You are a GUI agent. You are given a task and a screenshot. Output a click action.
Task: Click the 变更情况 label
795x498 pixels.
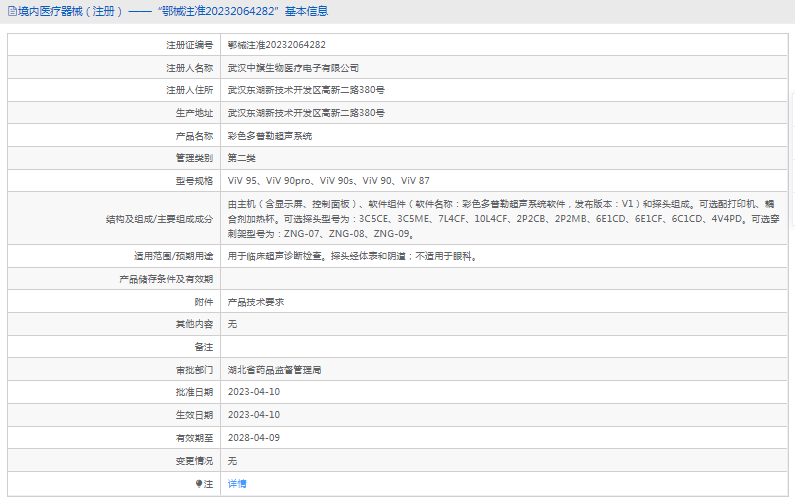[194, 461]
